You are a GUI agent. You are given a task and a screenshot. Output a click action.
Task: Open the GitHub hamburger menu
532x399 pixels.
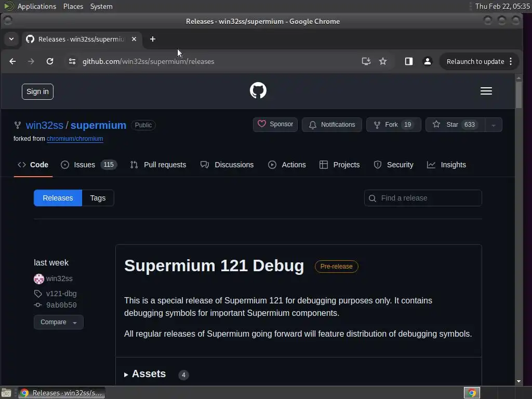click(486, 91)
